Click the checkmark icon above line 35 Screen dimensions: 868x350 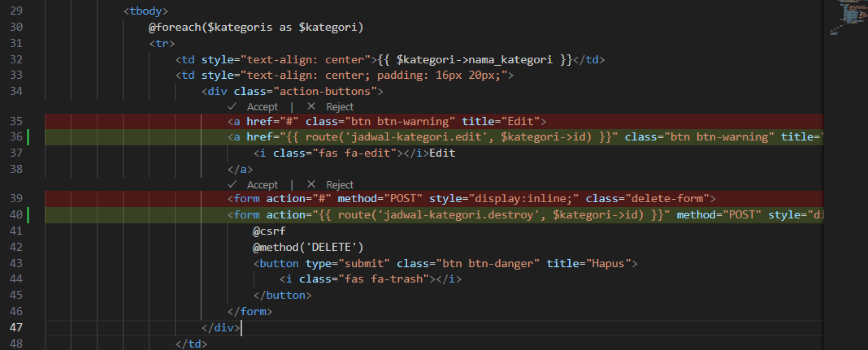click(232, 106)
